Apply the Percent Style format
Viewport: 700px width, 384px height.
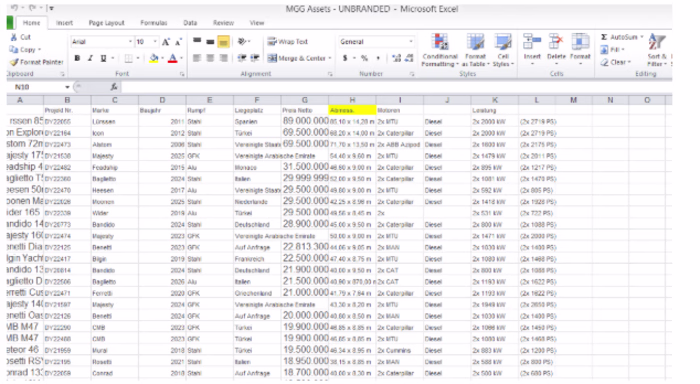(364, 58)
